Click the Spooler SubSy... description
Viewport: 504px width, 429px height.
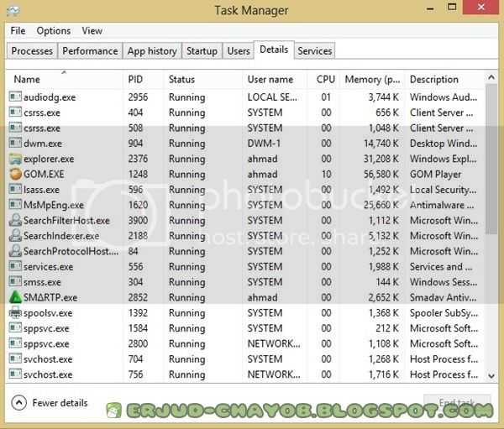[x=444, y=313]
